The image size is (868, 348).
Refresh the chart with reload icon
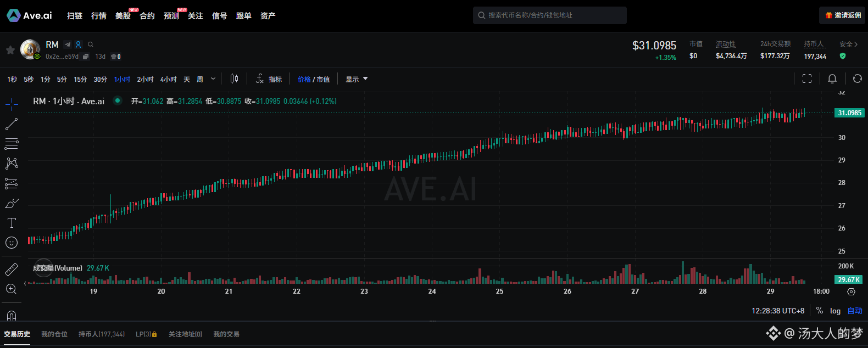coord(857,78)
